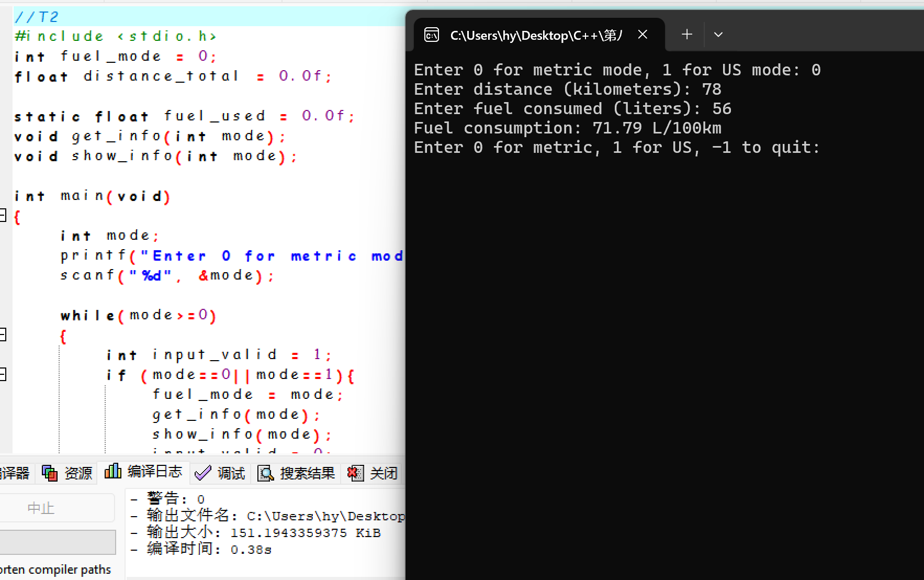Collapse the if statement code fold

coord(2,374)
